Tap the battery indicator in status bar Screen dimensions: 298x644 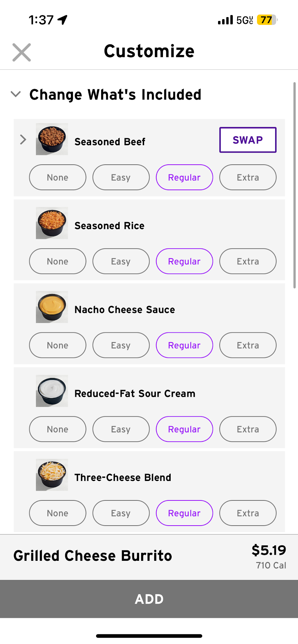click(x=267, y=20)
